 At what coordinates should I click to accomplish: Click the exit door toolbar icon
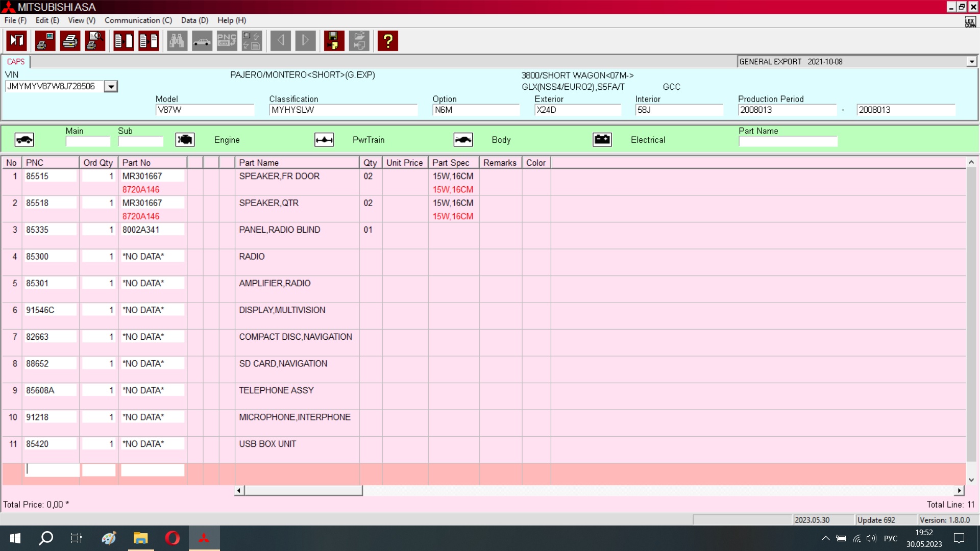17,41
